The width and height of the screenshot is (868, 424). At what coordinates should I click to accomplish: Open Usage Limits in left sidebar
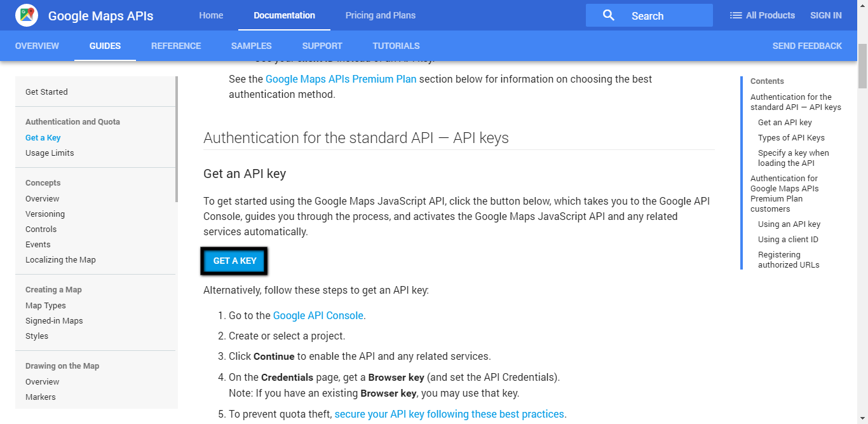50,153
